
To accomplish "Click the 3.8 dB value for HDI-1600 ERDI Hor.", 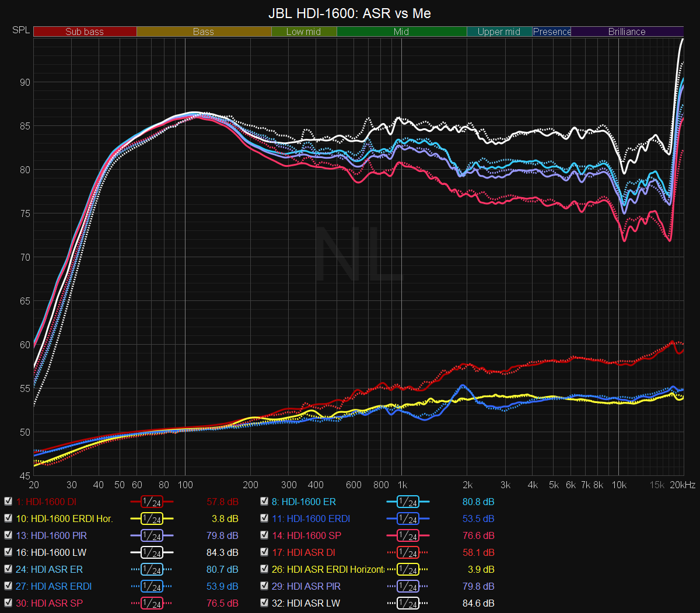I will click(x=226, y=519).
